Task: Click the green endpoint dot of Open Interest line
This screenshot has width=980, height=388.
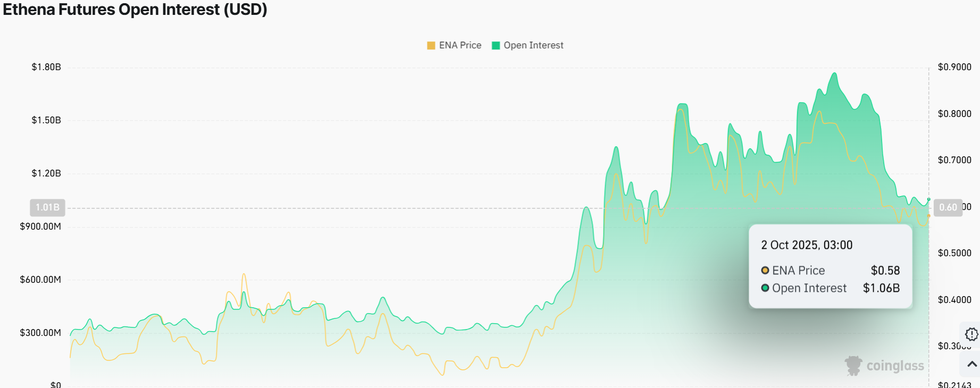Action: (x=929, y=199)
